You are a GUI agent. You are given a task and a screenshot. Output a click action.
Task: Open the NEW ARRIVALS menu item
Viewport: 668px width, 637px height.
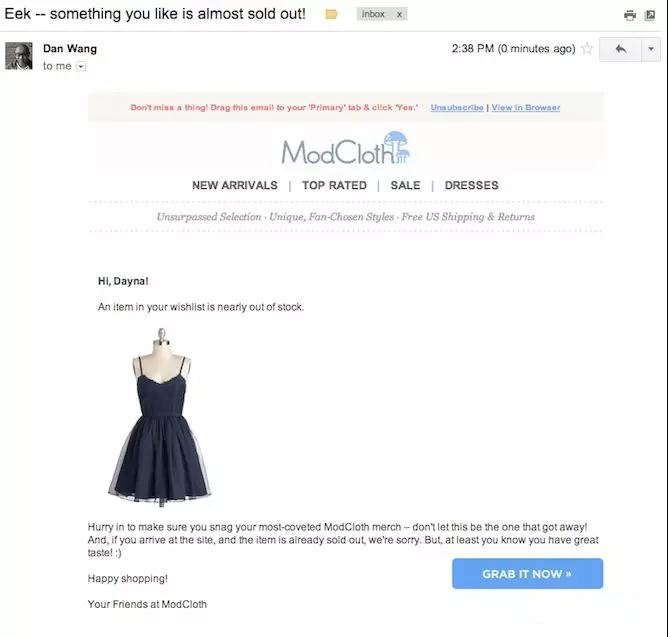235,185
